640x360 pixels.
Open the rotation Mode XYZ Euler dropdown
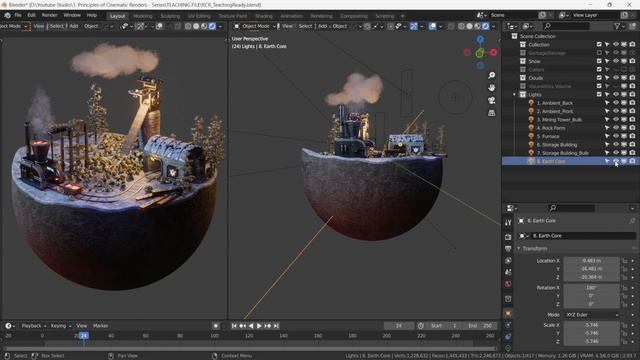point(591,315)
